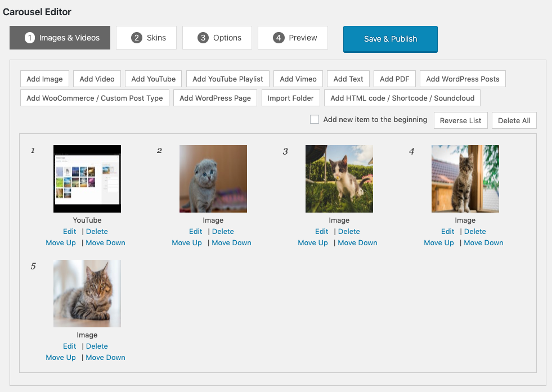Image resolution: width=552 pixels, height=392 pixels.
Task: Delete the image in slot 4
Action: point(475,231)
